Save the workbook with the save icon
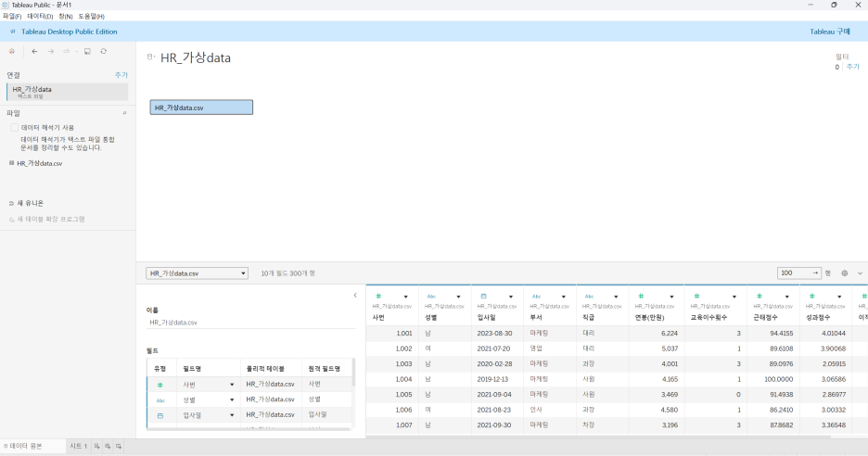The width and height of the screenshot is (868, 456). pyautogui.click(x=87, y=51)
